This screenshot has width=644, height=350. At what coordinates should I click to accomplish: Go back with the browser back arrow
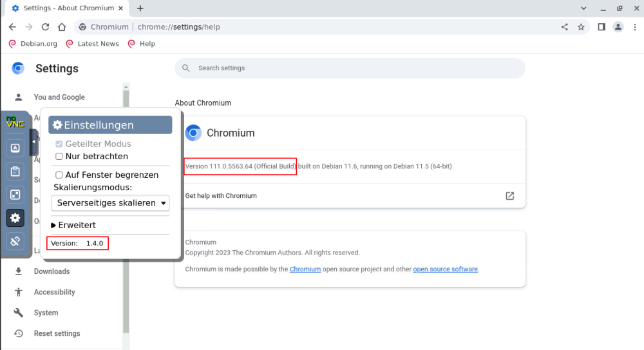12,26
